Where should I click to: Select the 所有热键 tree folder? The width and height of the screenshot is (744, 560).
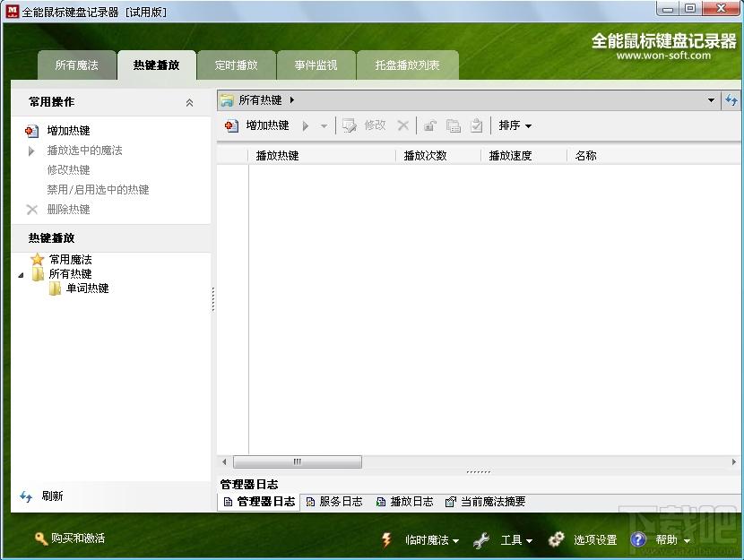click(x=70, y=273)
